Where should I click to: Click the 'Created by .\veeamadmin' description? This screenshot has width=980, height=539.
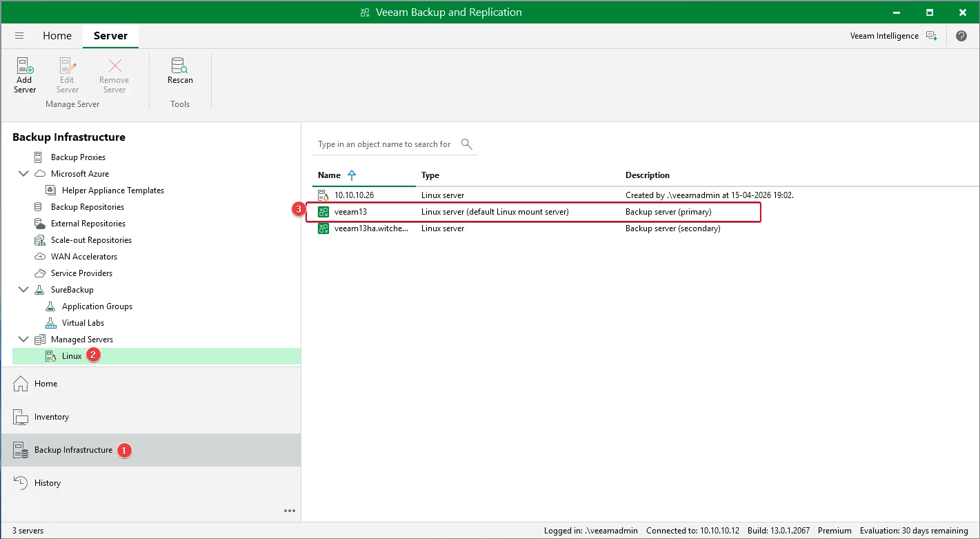point(710,195)
